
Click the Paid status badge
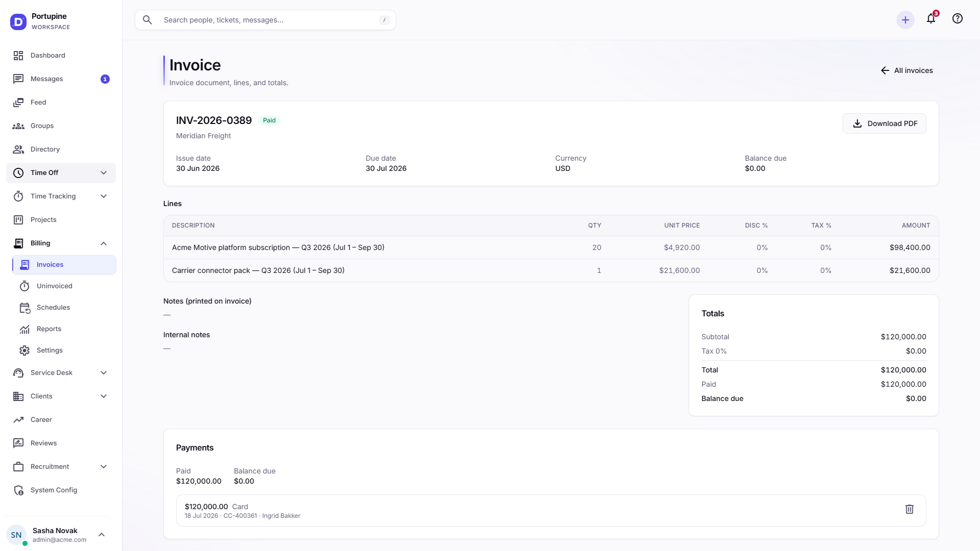click(269, 120)
